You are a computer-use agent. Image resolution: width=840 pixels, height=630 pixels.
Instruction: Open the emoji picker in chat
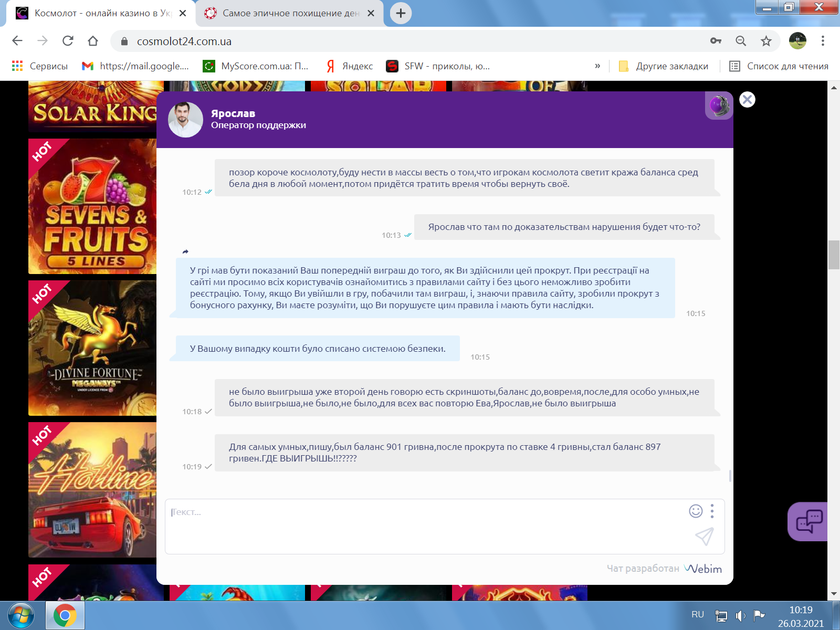pyautogui.click(x=696, y=511)
